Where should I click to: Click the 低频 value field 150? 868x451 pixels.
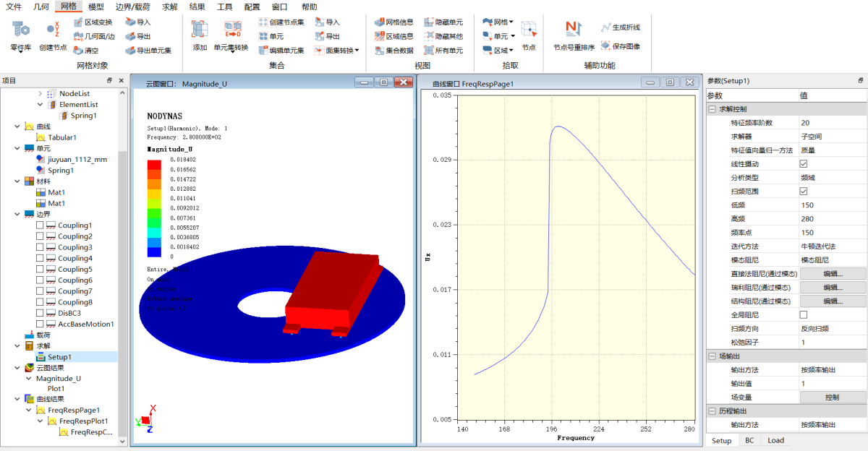[832, 205]
